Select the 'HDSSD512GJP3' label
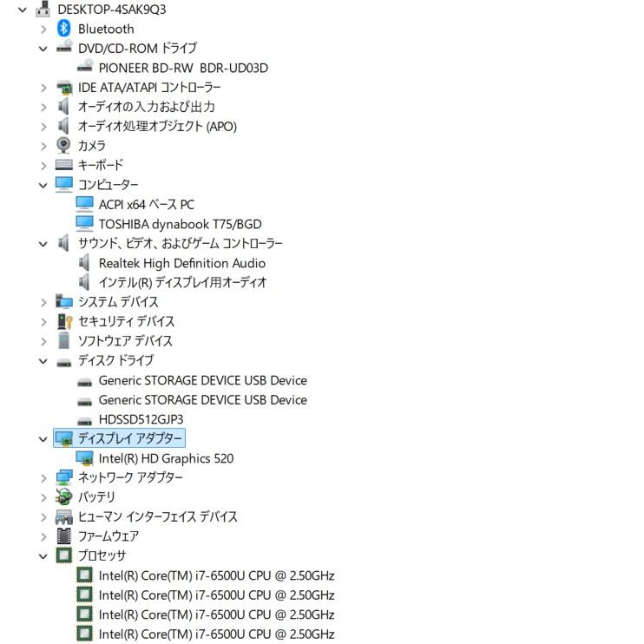 (141, 419)
